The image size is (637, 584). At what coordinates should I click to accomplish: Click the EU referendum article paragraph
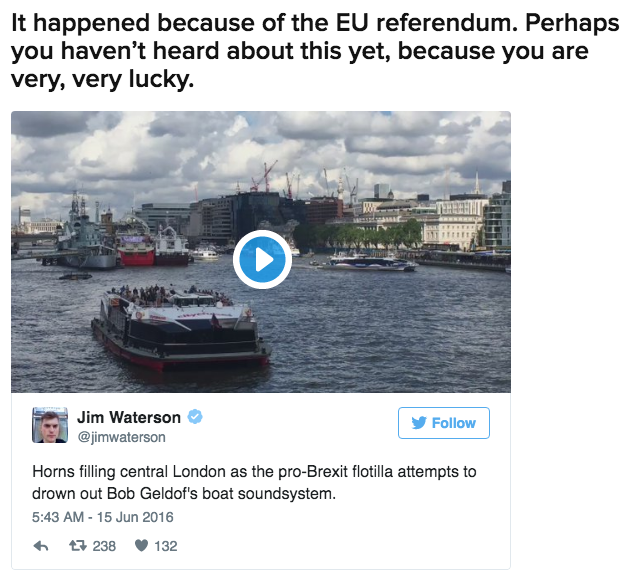pos(300,50)
